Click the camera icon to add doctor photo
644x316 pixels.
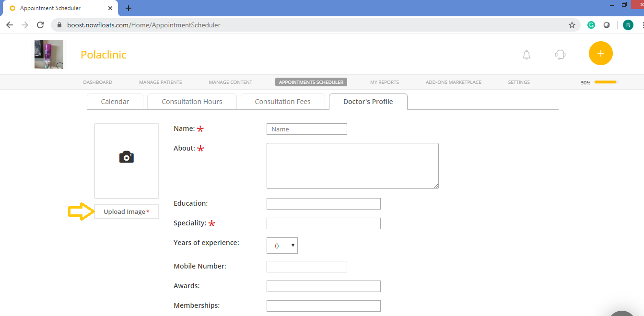(x=126, y=157)
